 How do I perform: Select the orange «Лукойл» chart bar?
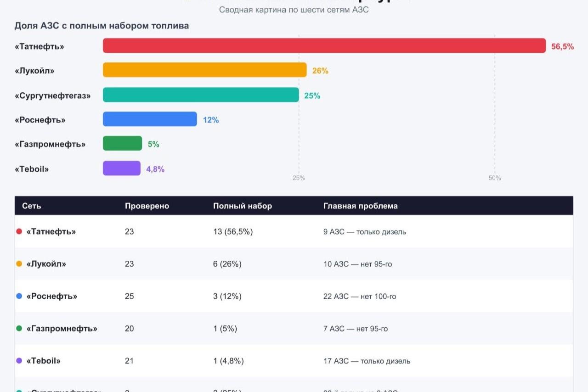tap(204, 70)
